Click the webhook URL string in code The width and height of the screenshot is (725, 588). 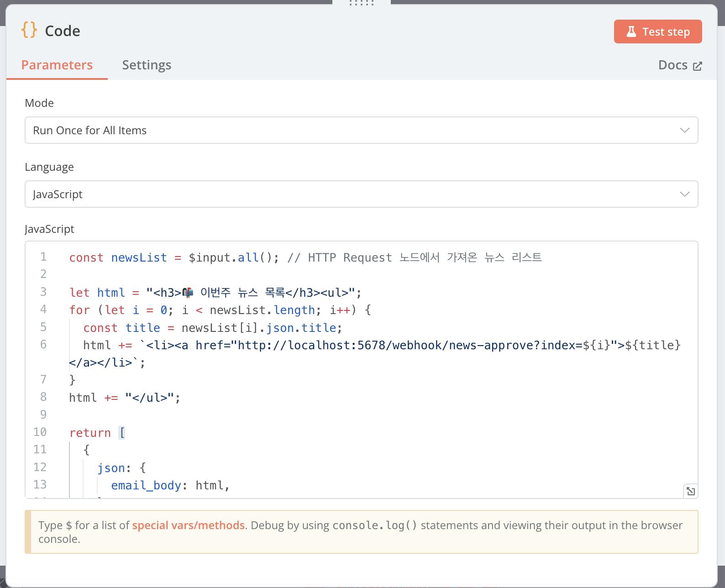click(388, 345)
